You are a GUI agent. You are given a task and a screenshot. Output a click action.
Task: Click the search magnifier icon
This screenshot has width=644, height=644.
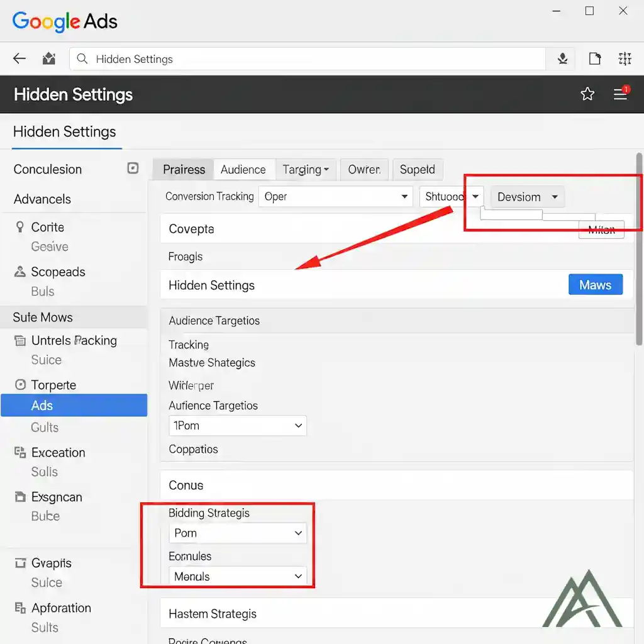(82, 58)
